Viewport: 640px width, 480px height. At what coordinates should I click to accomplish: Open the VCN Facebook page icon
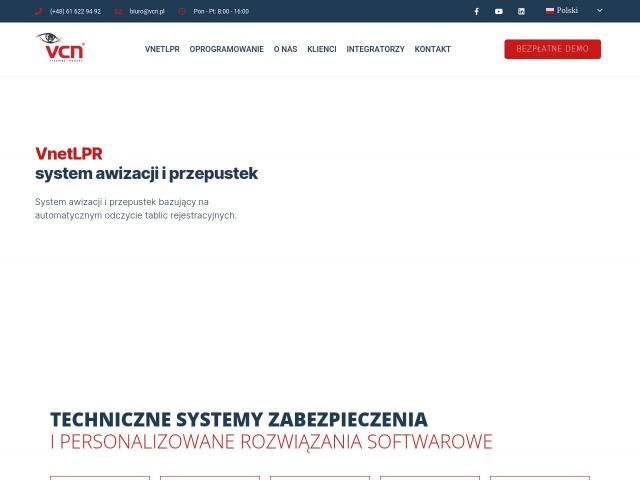[476, 11]
